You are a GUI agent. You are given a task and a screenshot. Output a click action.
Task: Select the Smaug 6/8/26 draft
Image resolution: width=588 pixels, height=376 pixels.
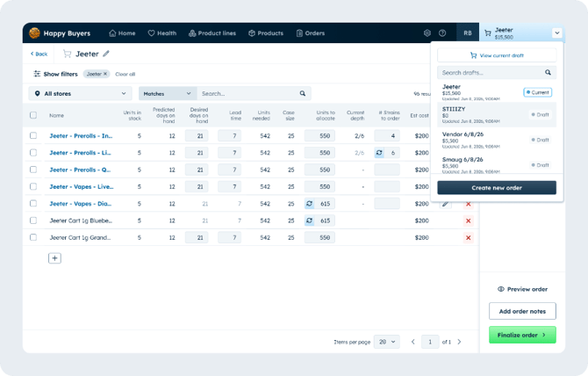pyautogui.click(x=497, y=164)
